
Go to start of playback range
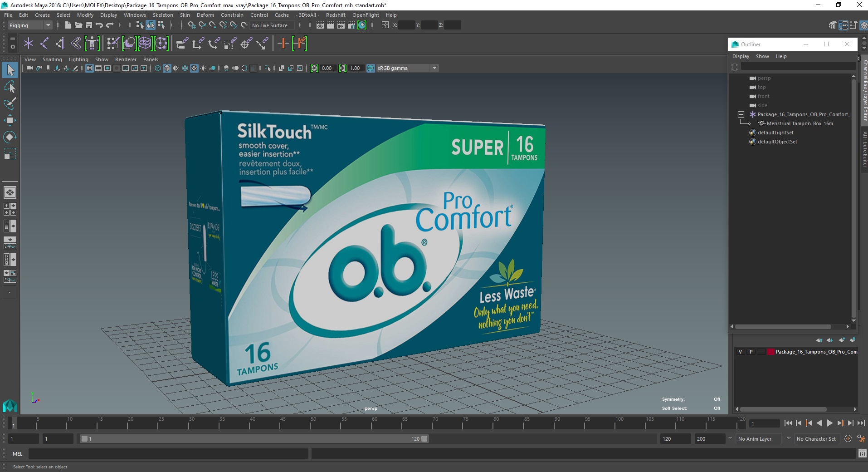point(788,423)
